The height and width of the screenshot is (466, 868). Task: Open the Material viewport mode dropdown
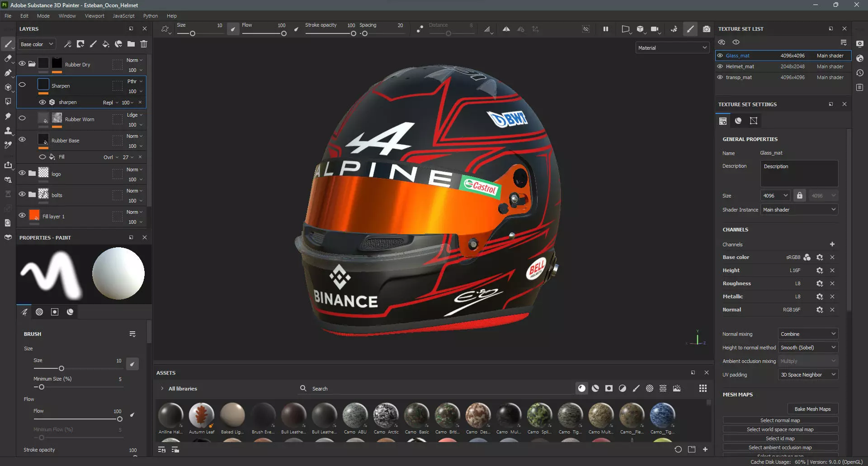coord(672,47)
